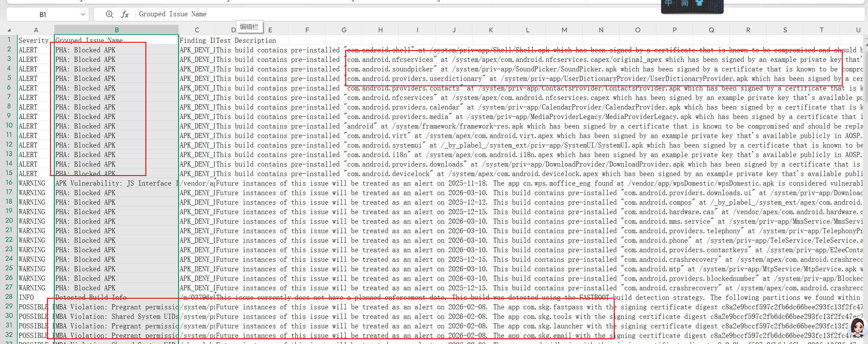
Task: Click /vendor/ap cell in row 16
Action: (x=197, y=183)
